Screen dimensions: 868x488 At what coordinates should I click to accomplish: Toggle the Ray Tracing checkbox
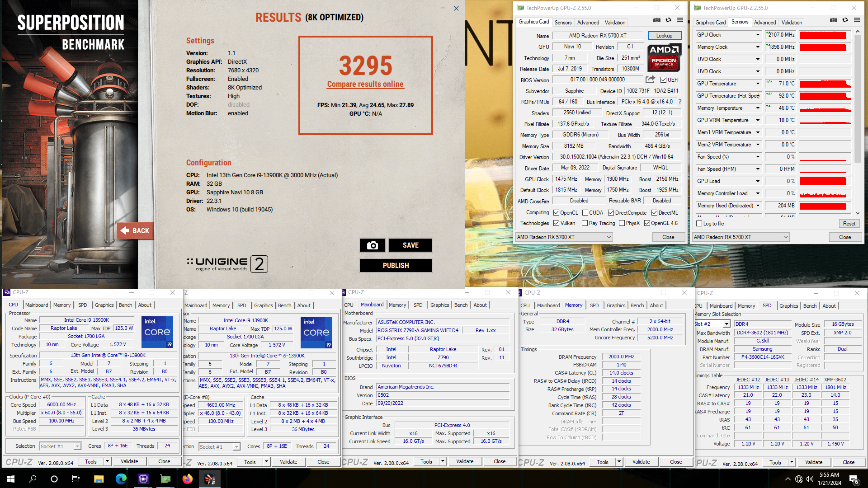coord(585,223)
